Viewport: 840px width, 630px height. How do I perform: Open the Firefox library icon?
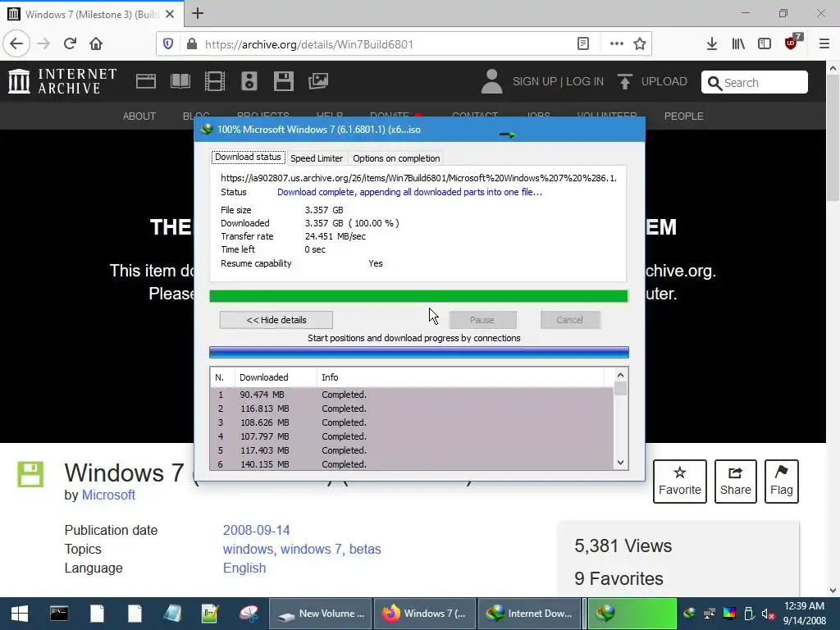(738, 44)
